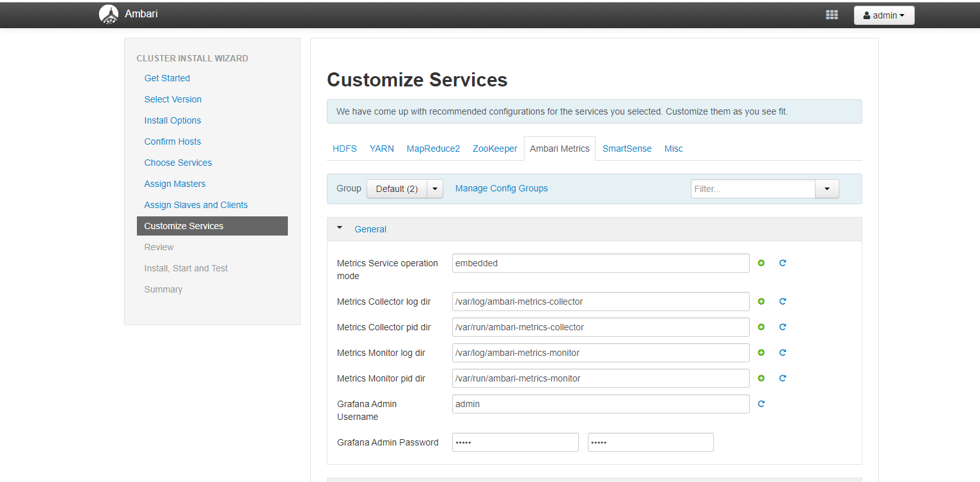Add override for Metrics Service operation mode

pyautogui.click(x=761, y=263)
